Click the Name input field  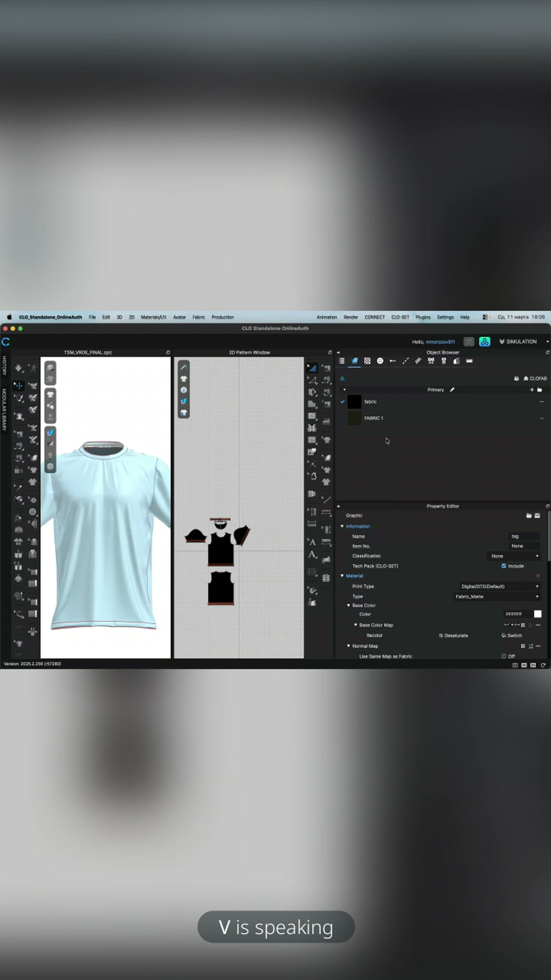(524, 537)
